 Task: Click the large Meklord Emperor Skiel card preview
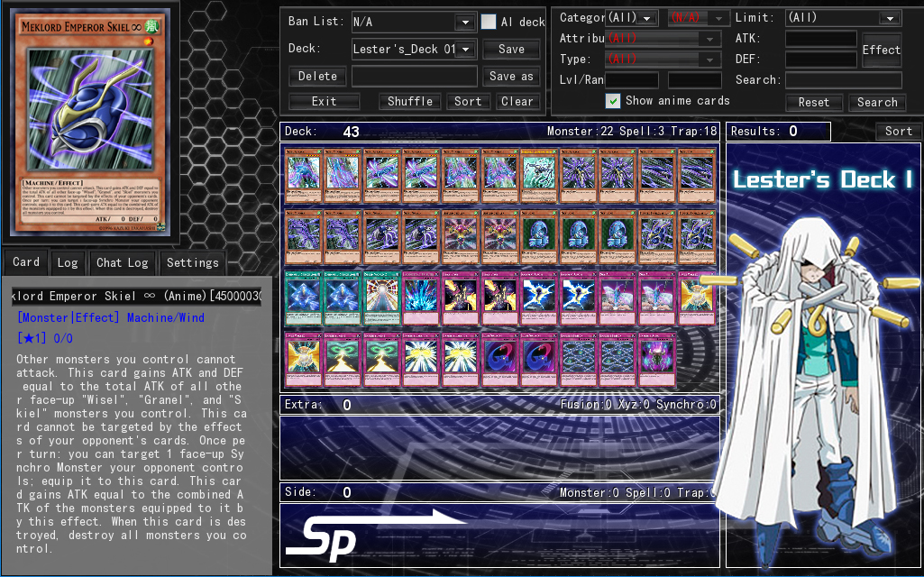[89, 123]
